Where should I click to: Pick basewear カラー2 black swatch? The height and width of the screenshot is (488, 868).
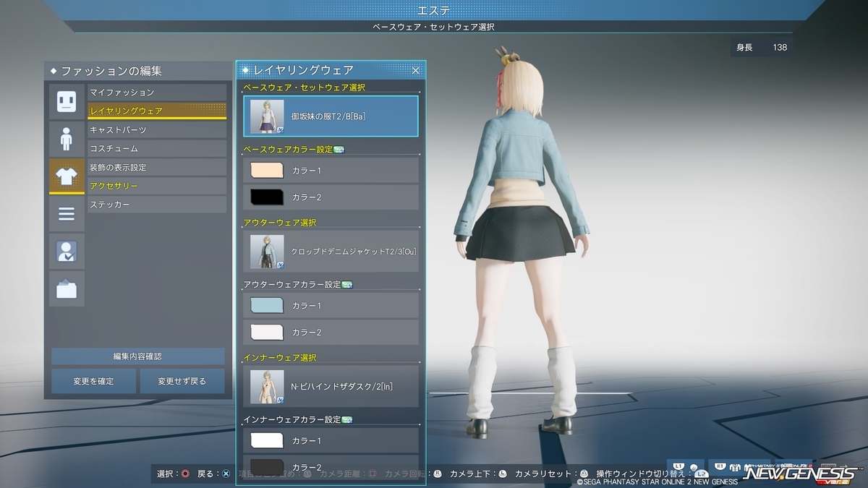coord(266,197)
